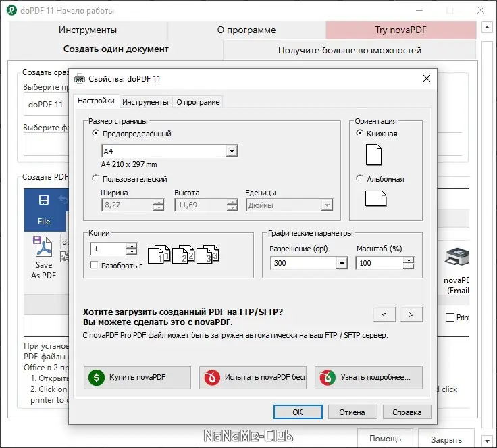
Task: Click the doPDF logo icon in title bar
Action: pyautogui.click(x=11, y=10)
